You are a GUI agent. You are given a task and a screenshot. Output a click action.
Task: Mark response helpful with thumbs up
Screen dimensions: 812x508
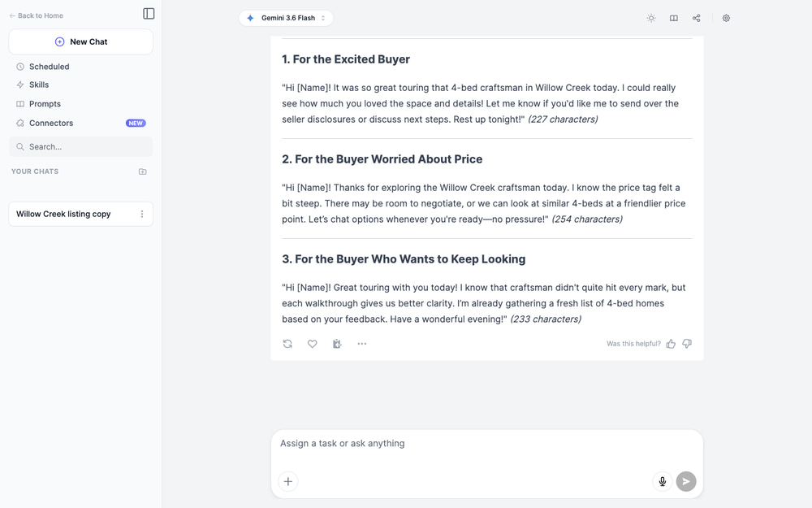(x=671, y=344)
